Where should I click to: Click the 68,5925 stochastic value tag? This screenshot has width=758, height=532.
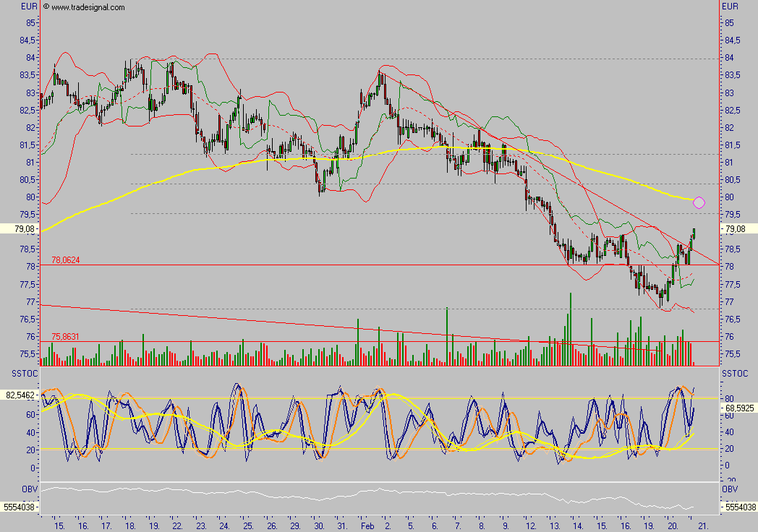pos(740,408)
